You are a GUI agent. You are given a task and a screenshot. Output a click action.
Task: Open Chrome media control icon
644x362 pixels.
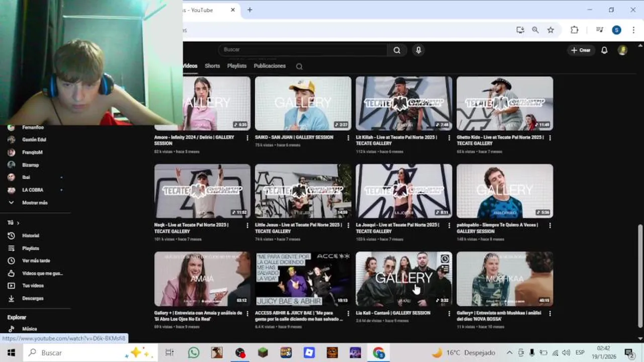click(599, 30)
